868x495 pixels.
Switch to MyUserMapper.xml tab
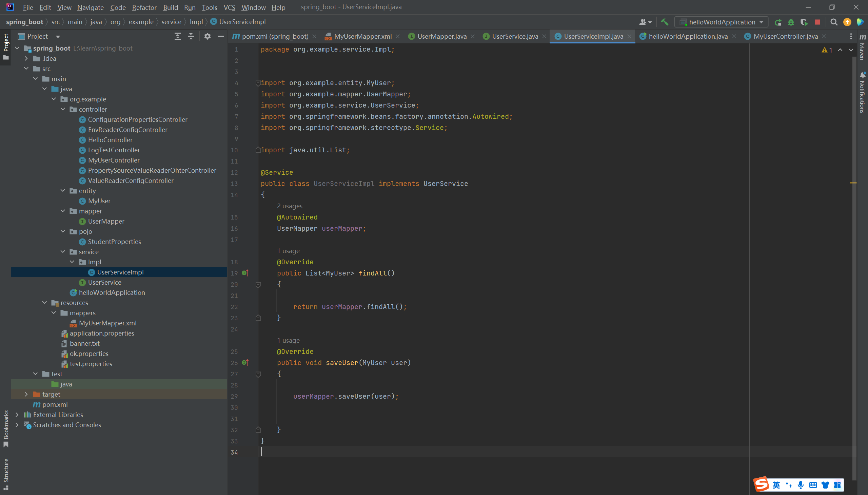coord(362,36)
